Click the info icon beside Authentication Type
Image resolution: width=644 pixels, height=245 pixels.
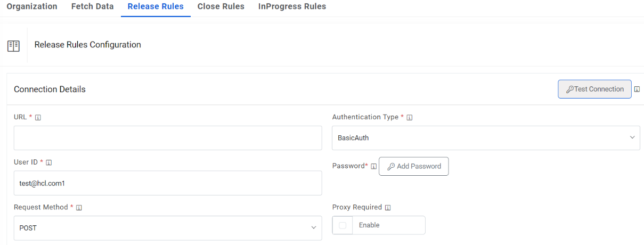[x=410, y=118]
